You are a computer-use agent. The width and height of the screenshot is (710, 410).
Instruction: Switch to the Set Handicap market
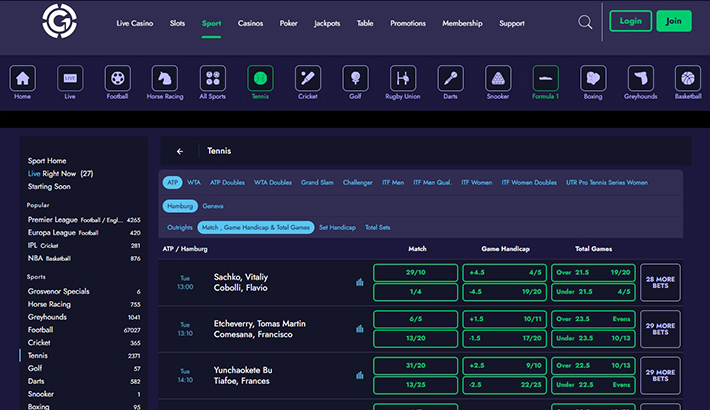click(337, 227)
